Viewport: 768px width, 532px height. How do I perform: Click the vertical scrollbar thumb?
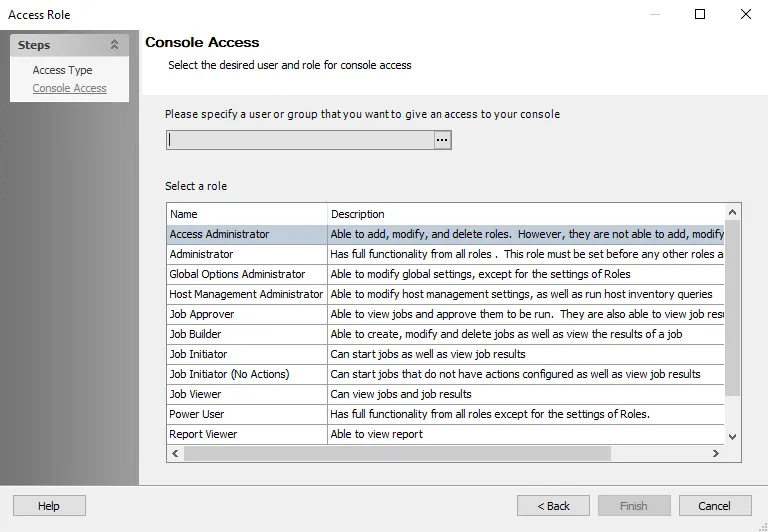coord(732,308)
